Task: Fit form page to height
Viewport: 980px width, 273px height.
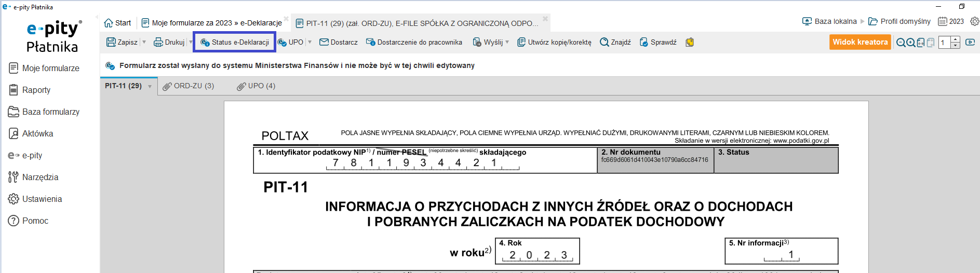Action: (931, 43)
